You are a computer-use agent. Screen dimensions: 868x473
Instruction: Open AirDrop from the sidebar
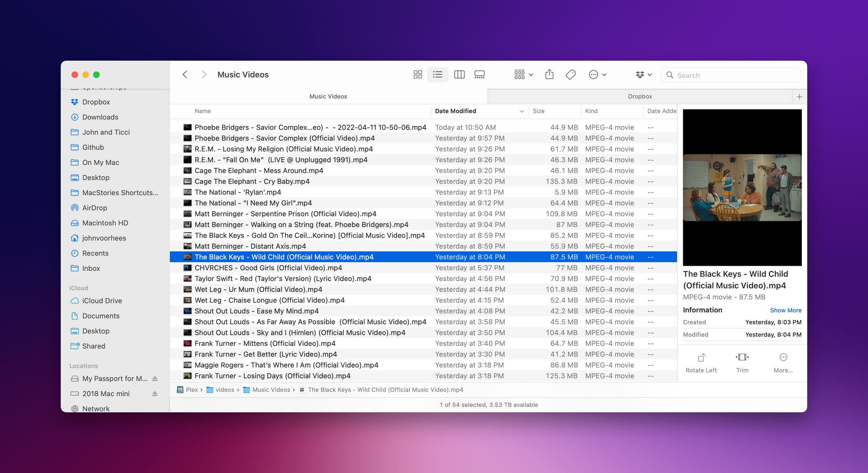click(x=95, y=208)
